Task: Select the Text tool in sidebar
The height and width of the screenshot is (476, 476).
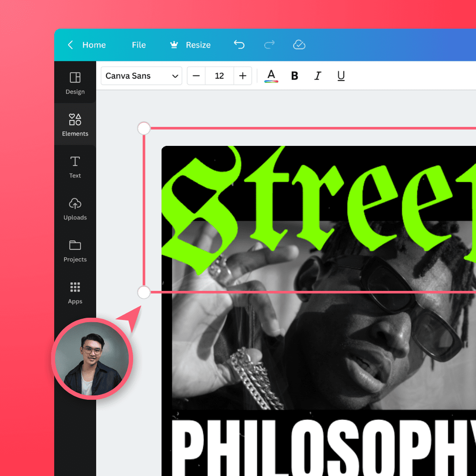Action: pyautogui.click(x=75, y=167)
